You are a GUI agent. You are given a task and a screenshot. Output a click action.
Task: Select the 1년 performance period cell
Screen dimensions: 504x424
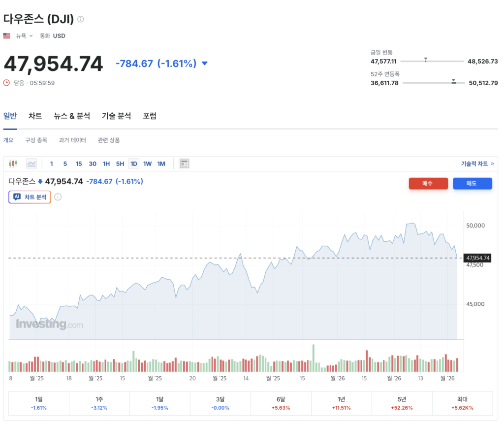341,403
